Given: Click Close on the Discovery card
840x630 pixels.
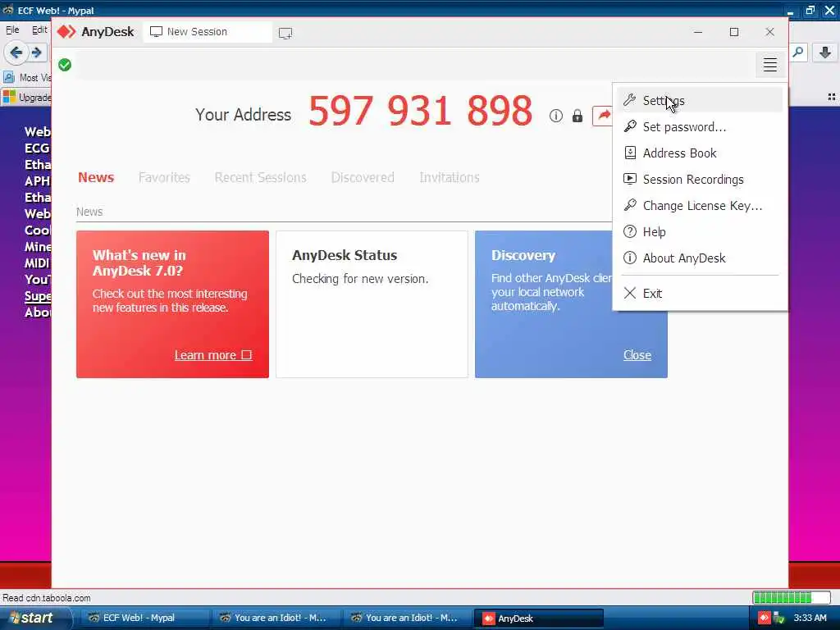Looking at the screenshot, I should tap(637, 355).
